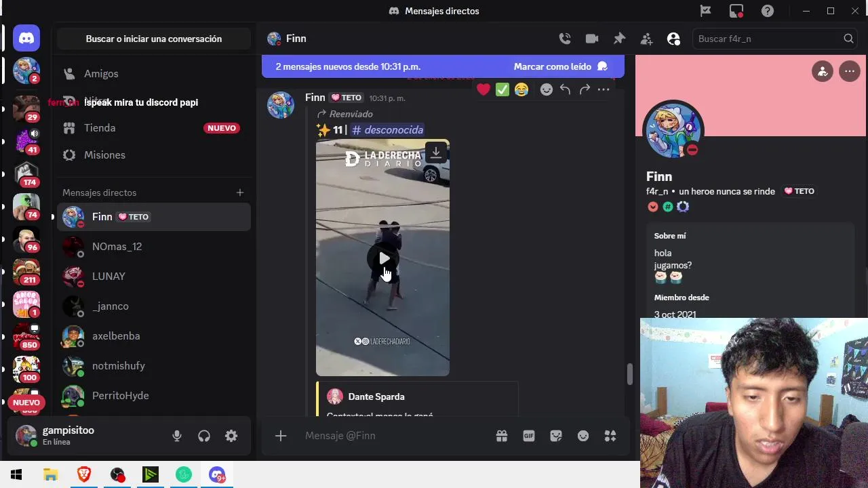Screen dimensions: 868x488
Task: Open Finn's profile avatar in panel
Action: (673, 130)
